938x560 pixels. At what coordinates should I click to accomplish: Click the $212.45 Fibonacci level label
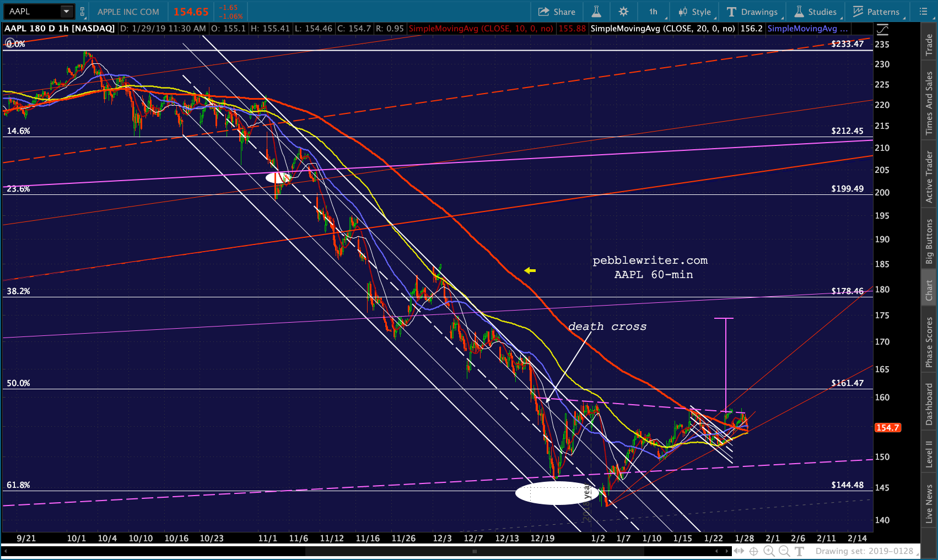[x=847, y=131]
